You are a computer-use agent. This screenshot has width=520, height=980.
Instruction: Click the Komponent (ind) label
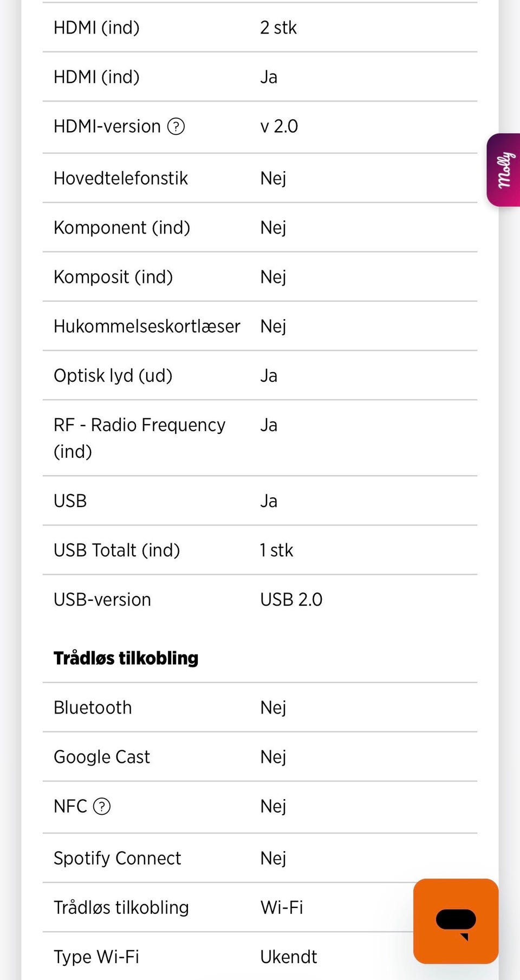tap(122, 228)
